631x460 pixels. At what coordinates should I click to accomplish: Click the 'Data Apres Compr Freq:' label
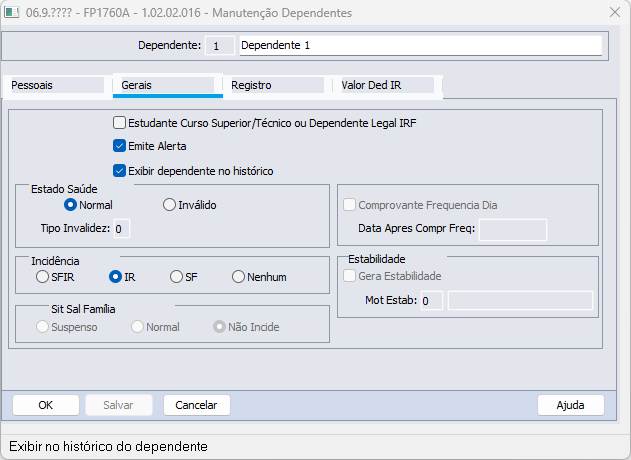tap(417, 228)
